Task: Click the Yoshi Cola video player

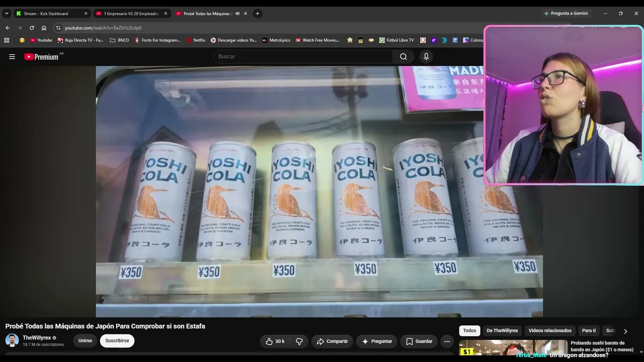Action: point(319,192)
